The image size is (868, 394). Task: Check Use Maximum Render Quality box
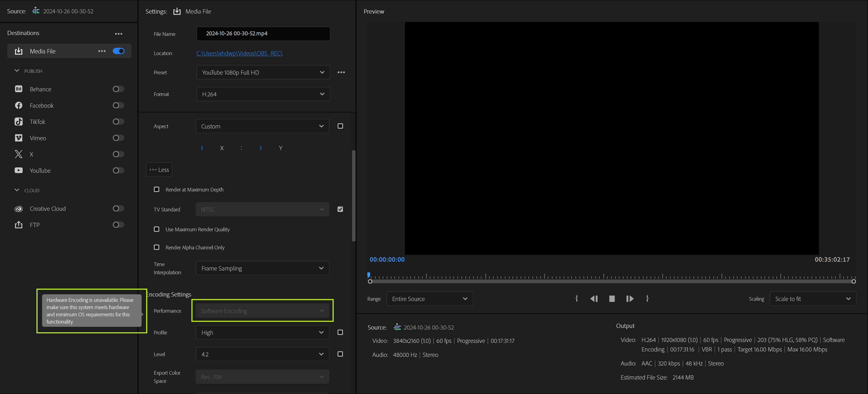(x=157, y=229)
